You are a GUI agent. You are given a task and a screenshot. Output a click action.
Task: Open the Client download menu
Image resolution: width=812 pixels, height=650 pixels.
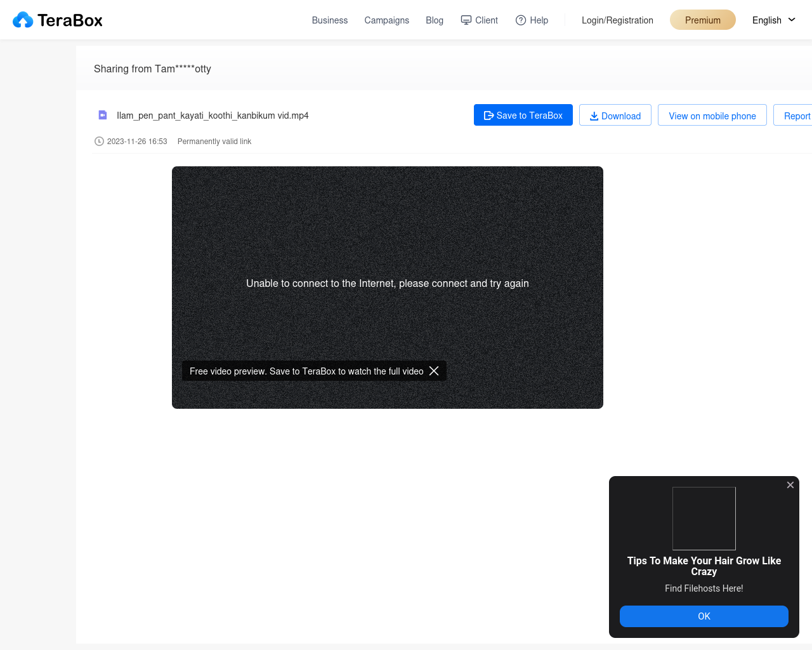[480, 20]
